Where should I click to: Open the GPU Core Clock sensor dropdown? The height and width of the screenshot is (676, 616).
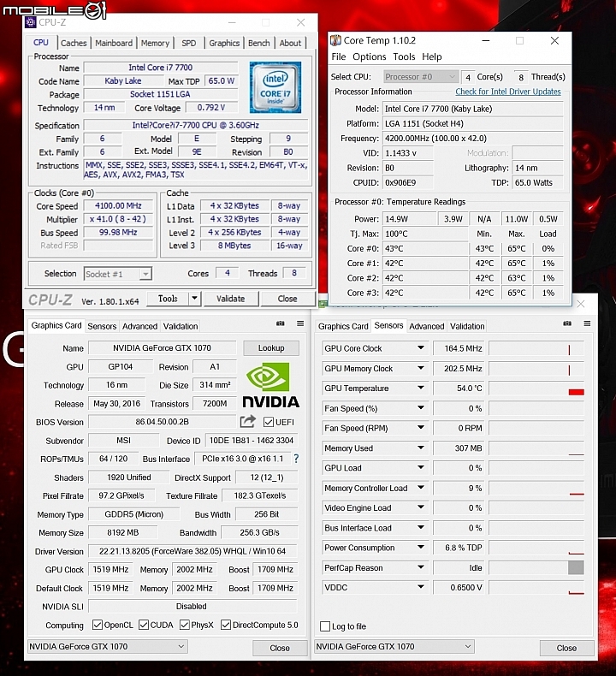(x=421, y=348)
